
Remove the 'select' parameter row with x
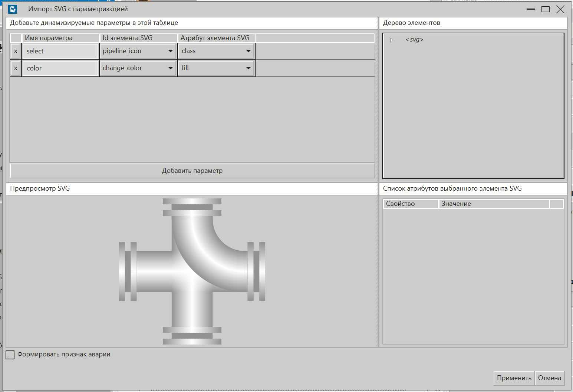click(16, 51)
